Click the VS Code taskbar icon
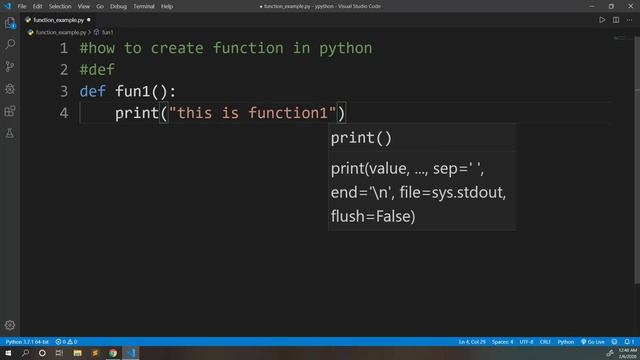Image resolution: width=640 pixels, height=360 pixels. [x=131, y=353]
